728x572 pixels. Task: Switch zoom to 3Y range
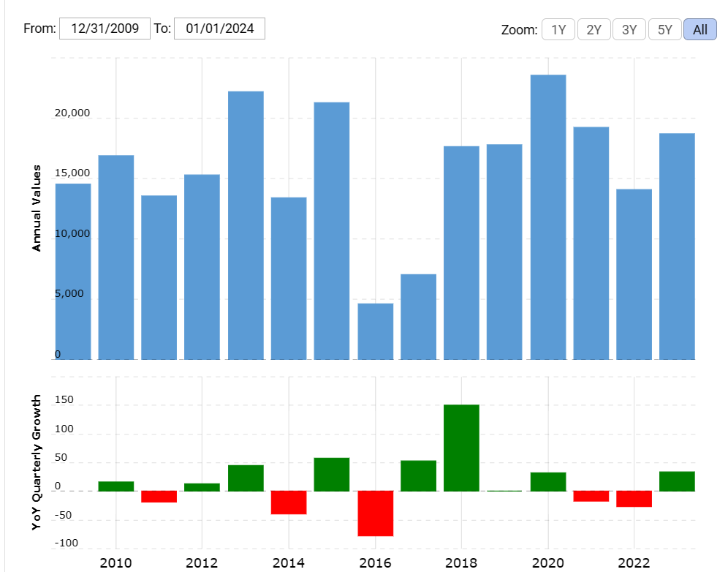(629, 30)
